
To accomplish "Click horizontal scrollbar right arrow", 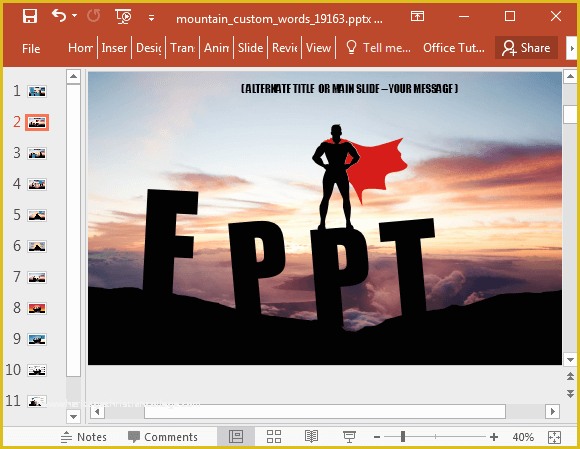I will click(553, 411).
